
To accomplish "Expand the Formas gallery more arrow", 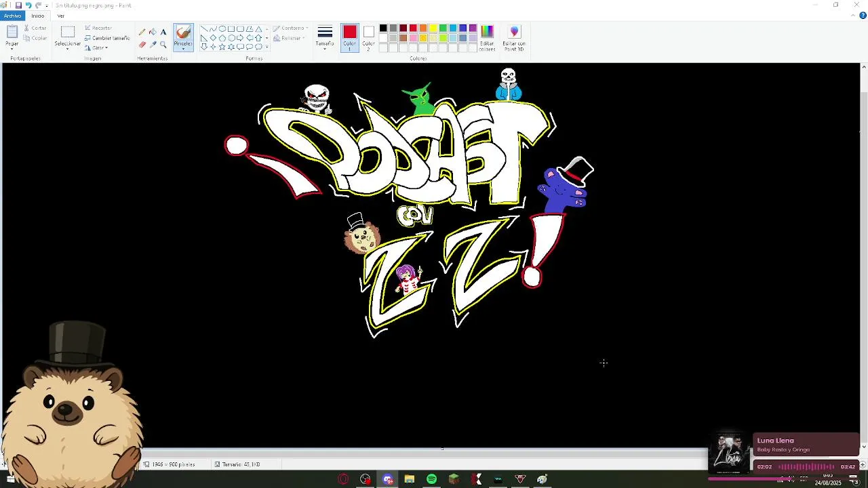I will pyautogui.click(x=267, y=47).
